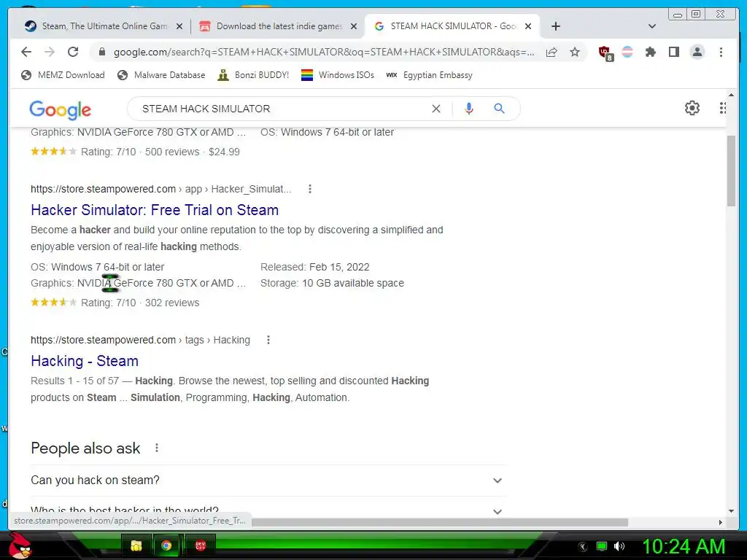This screenshot has height=560, width=747.
Task: Expand best hacker in the world question
Action: pyautogui.click(x=268, y=511)
